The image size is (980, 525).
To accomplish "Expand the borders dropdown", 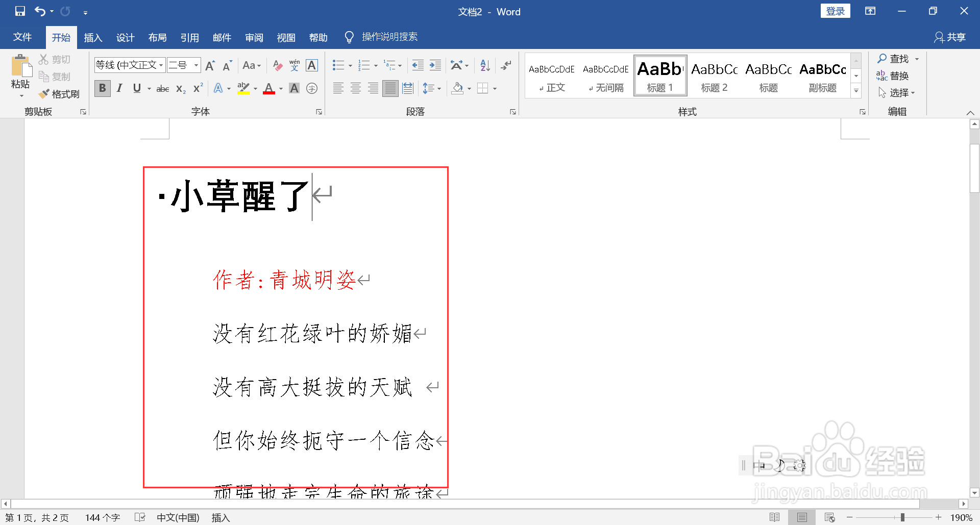I will 495,89.
